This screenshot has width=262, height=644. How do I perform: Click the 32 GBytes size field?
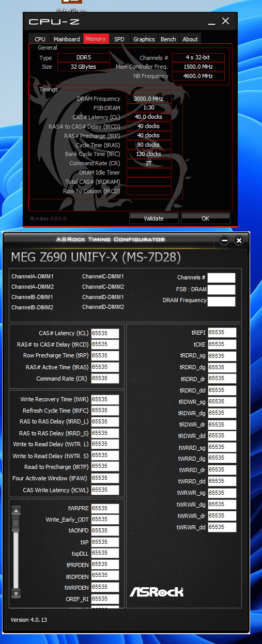pyautogui.click(x=83, y=67)
